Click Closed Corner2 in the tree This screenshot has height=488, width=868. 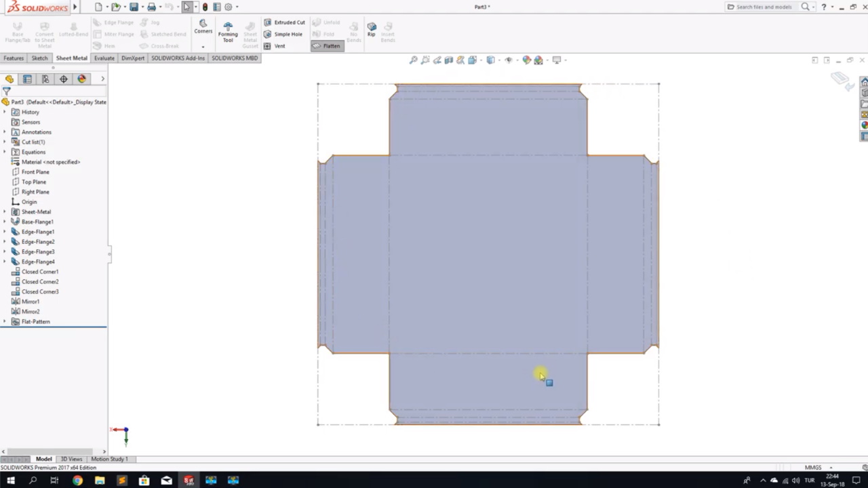pyautogui.click(x=40, y=281)
